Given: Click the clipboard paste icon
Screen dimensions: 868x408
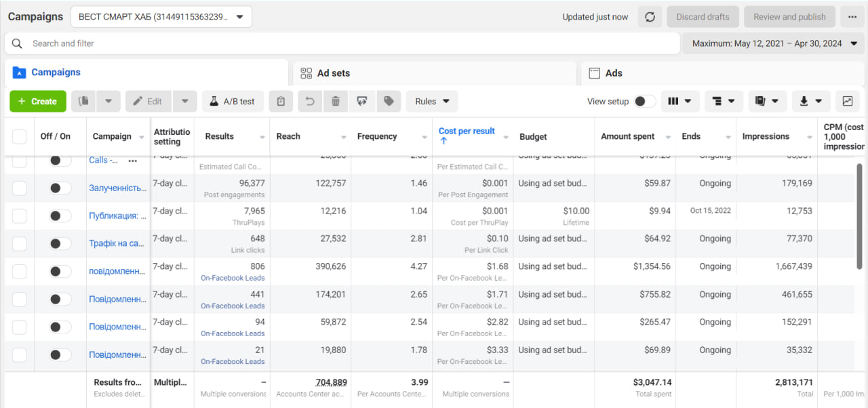Looking at the screenshot, I should (281, 102).
